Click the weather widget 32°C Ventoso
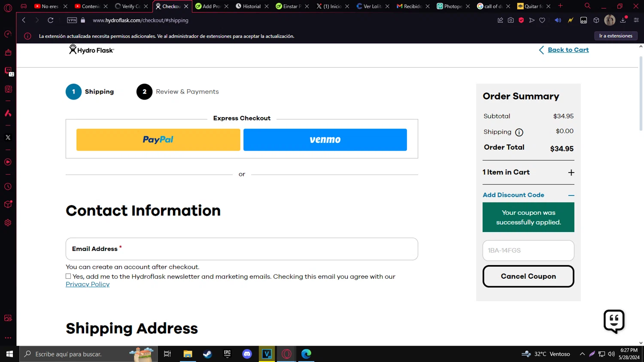The image size is (644, 362). pos(546,354)
